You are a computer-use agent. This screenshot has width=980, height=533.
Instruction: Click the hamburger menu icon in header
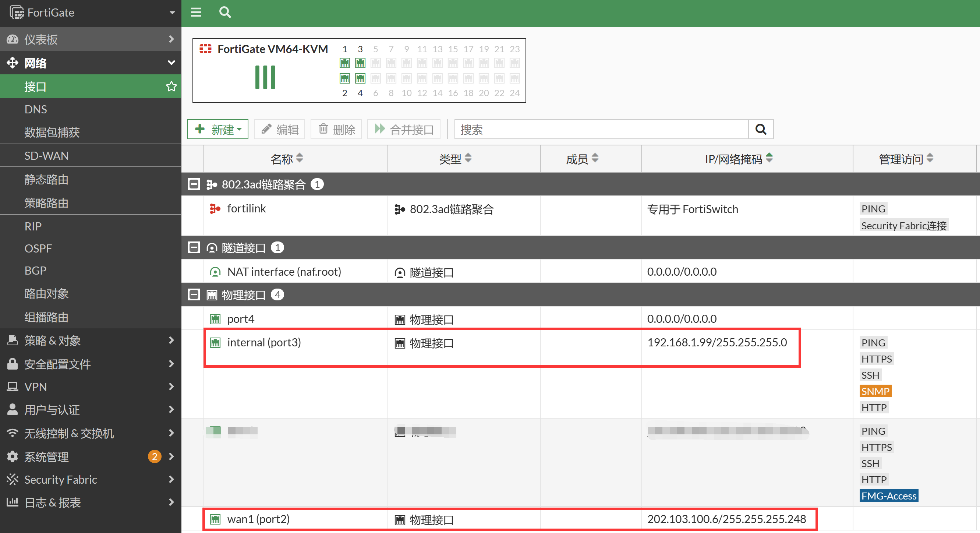pyautogui.click(x=196, y=13)
